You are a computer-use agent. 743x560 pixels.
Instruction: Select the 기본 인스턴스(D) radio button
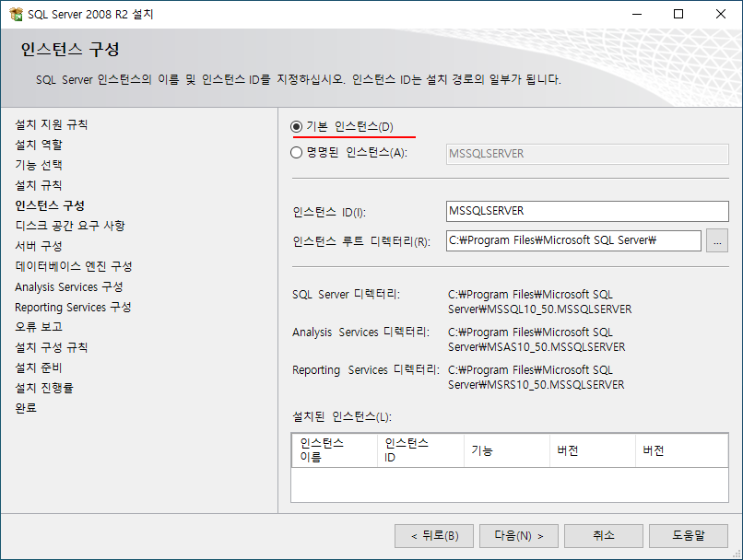(296, 127)
